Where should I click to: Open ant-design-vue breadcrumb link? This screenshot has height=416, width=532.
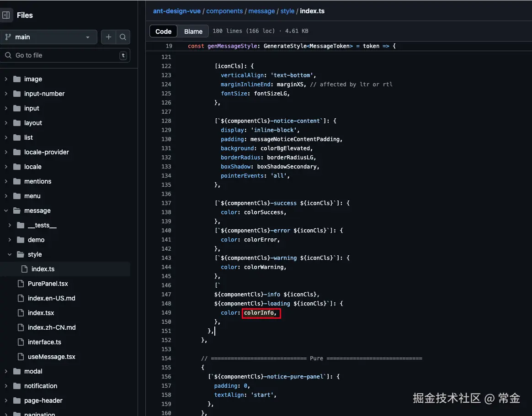[x=177, y=11]
